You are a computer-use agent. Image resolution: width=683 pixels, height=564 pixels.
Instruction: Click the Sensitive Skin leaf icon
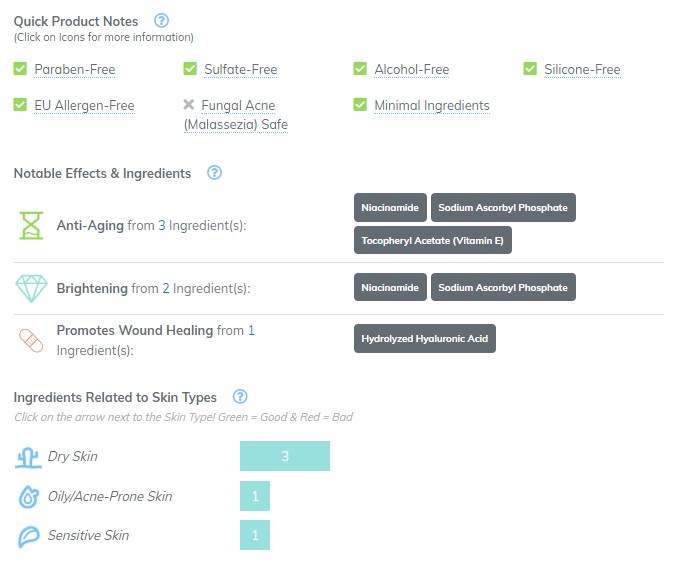[29, 537]
